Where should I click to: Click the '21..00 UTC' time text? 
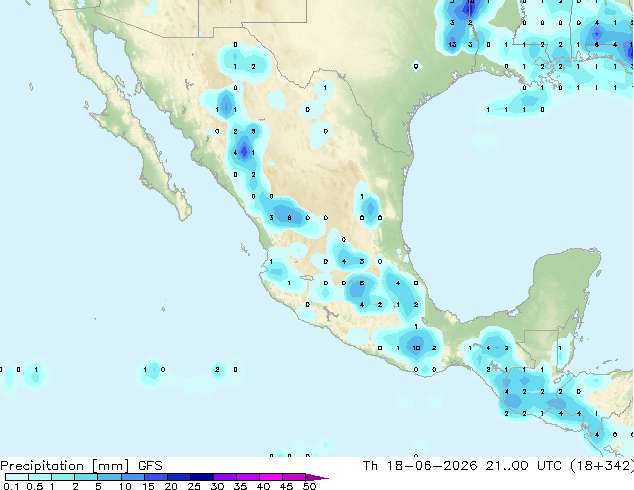point(524,466)
